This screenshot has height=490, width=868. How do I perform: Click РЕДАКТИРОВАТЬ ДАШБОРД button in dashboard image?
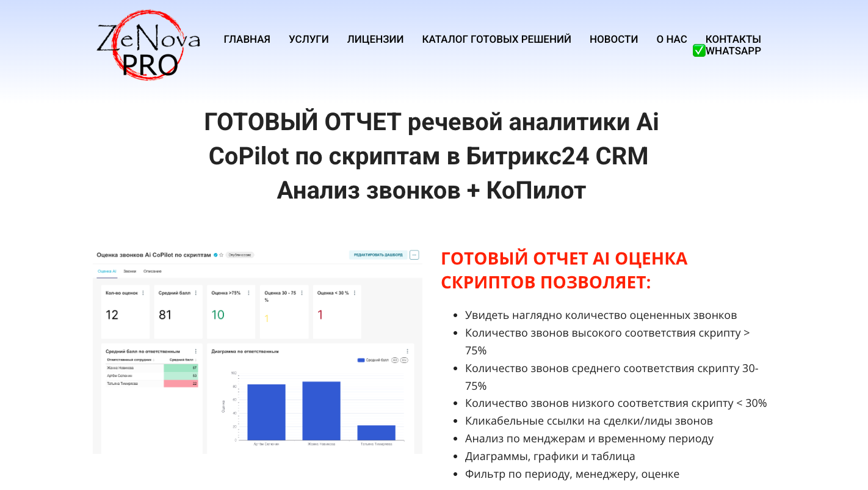[x=378, y=255]
